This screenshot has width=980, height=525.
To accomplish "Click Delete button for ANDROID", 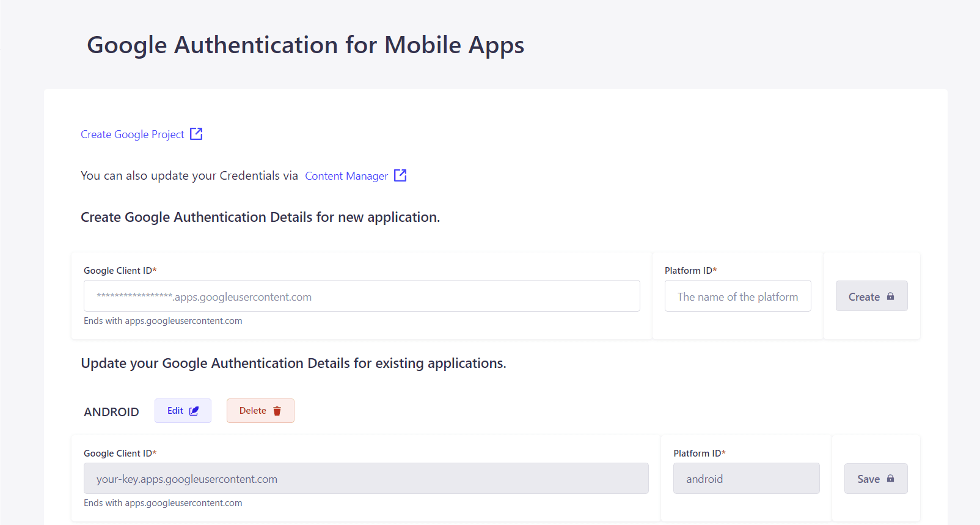I will tap(260, 411).
